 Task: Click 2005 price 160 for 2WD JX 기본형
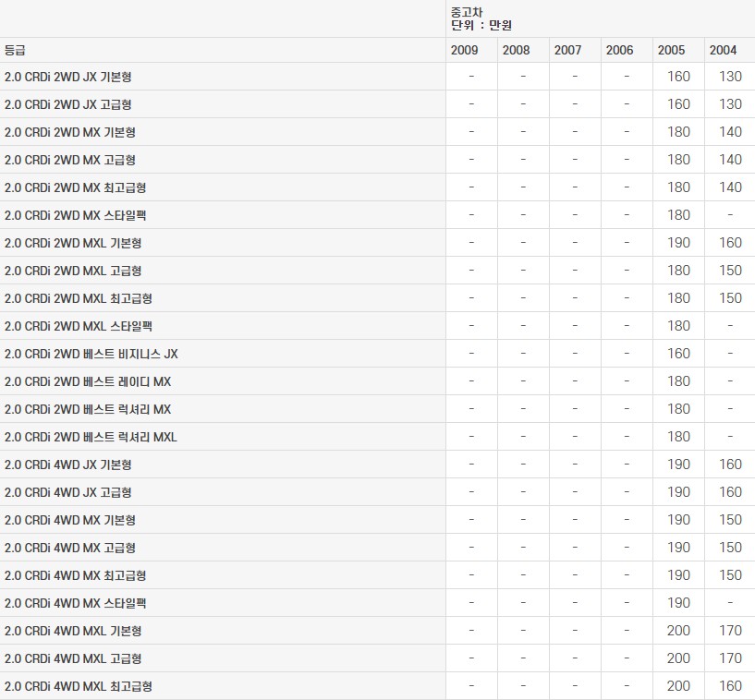678,77
